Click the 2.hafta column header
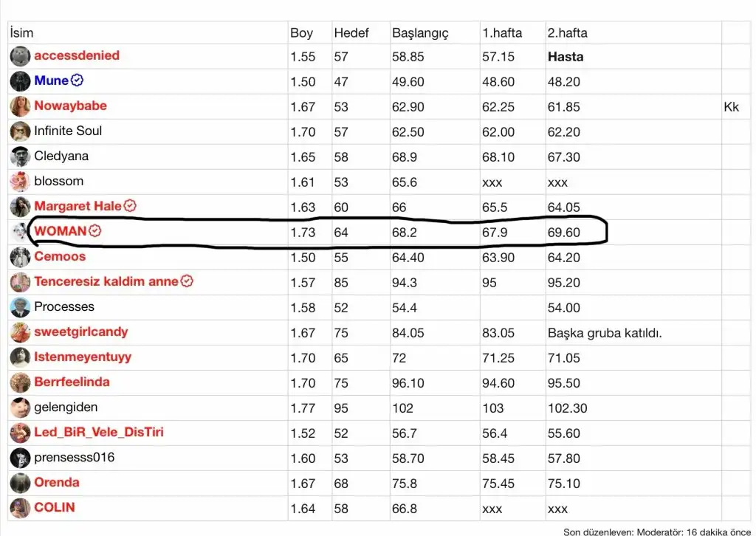The height and width of the screenshot is (536, 756). 567,33
